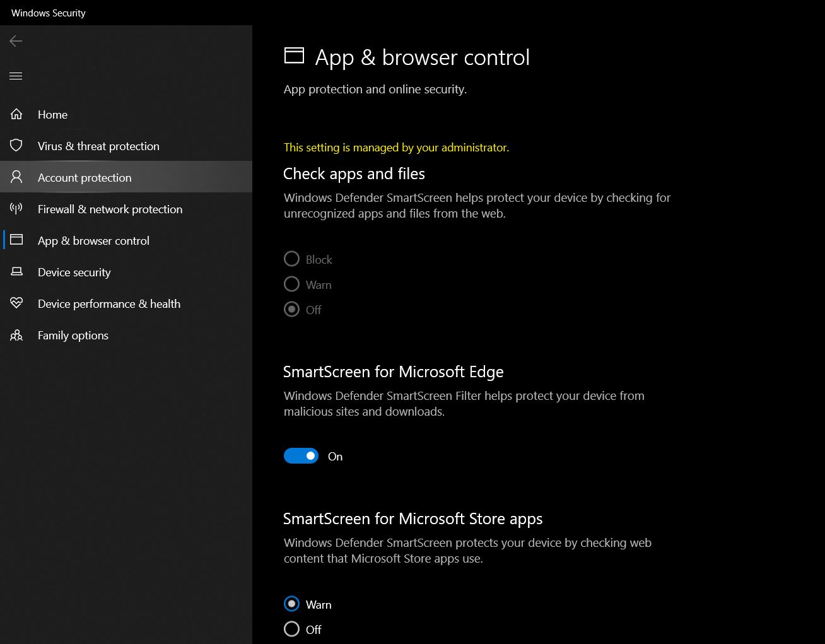The height and width of the screenshot is (644, 825).
Task: Click the Windows Security window title
Action: pyautogui.click(x=49, y=13)
